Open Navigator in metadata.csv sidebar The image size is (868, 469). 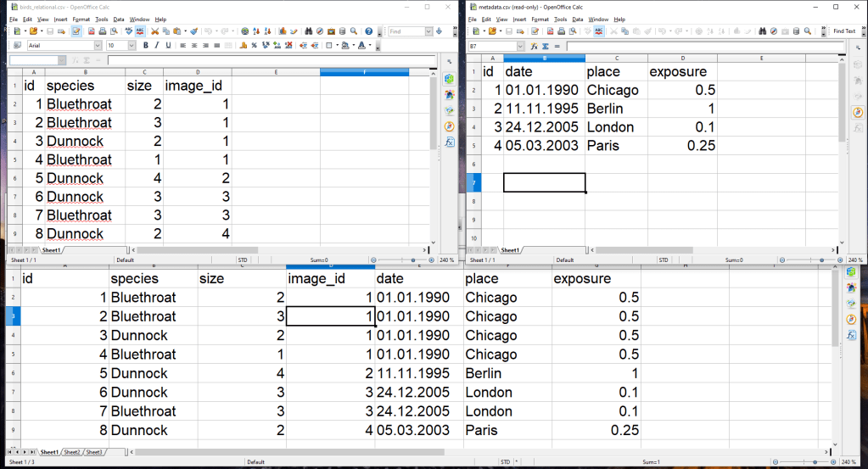coord(857,112)
